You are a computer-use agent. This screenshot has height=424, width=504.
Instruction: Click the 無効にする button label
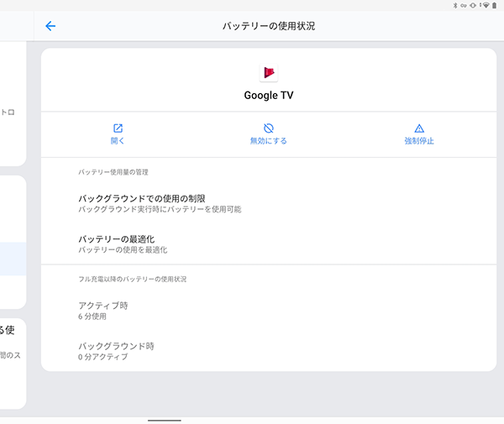coord(269,141)
